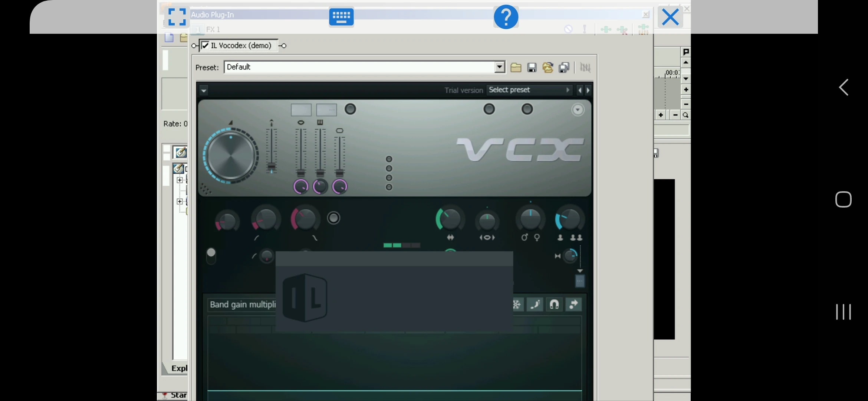Screen dimensions: 868x401
Task: Click the snowflake freeze icon
Action: (517, 304)
